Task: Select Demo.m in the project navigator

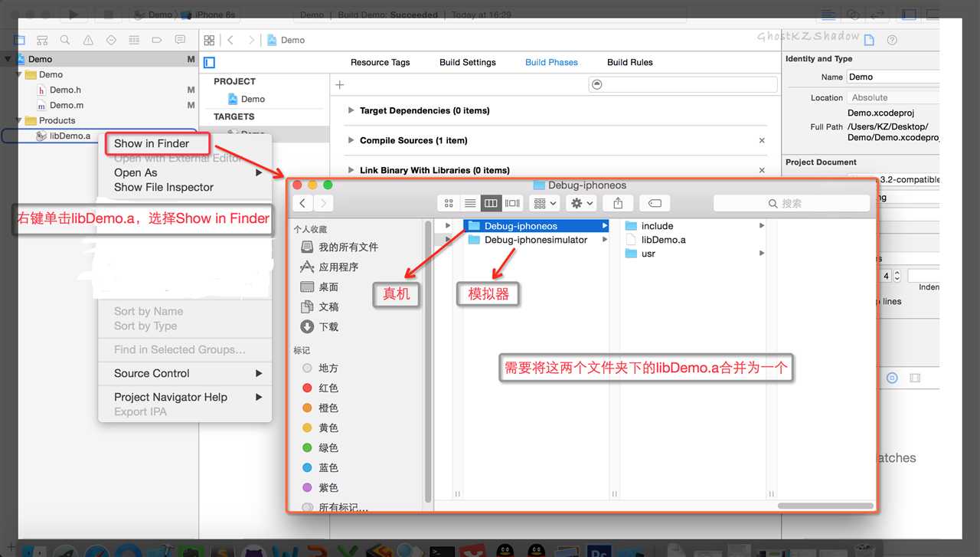Action: coord(67,105)
